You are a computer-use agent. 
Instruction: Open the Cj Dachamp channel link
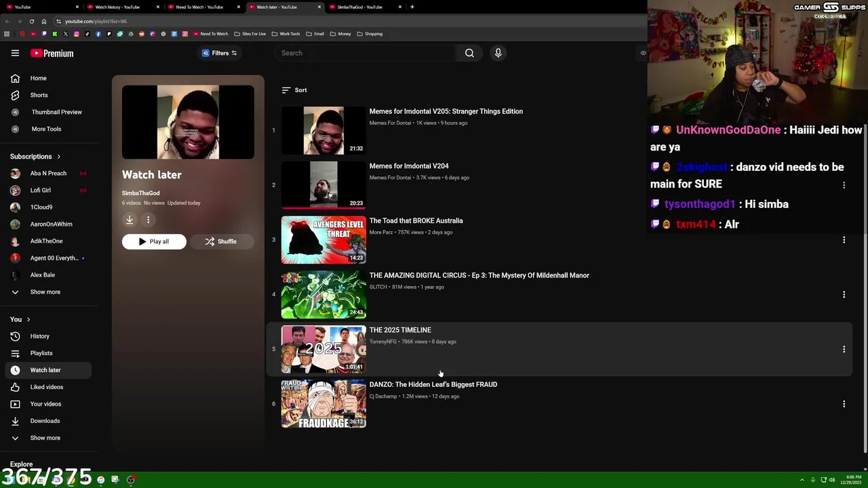point(383,396)
